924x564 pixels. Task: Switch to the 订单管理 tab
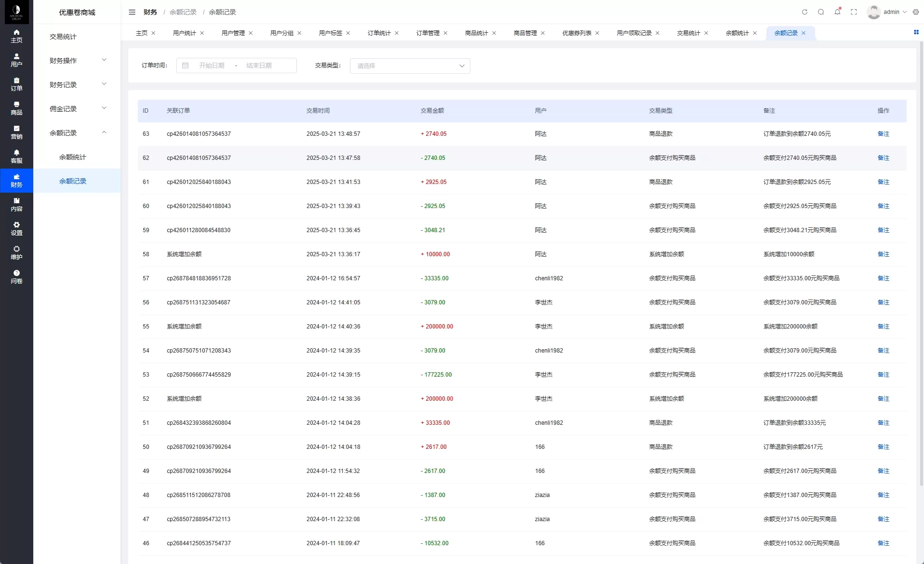tap(428, 33)
